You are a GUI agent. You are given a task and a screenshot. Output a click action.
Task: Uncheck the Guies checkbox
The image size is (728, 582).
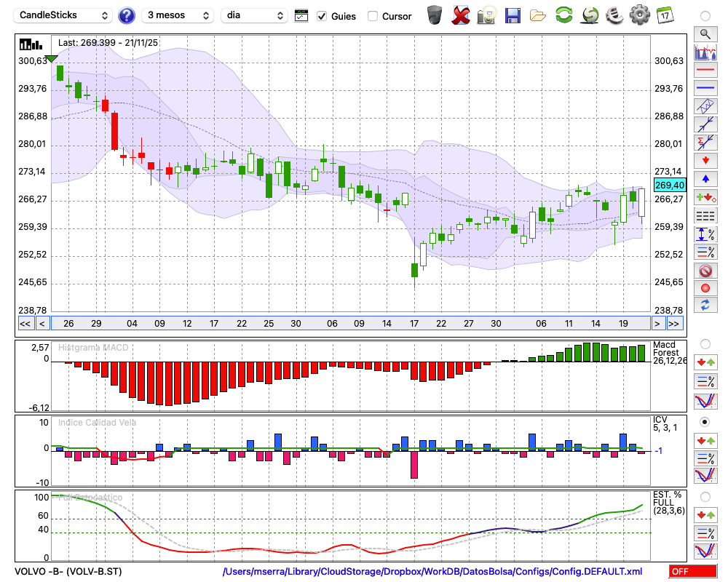coord(323,16)
